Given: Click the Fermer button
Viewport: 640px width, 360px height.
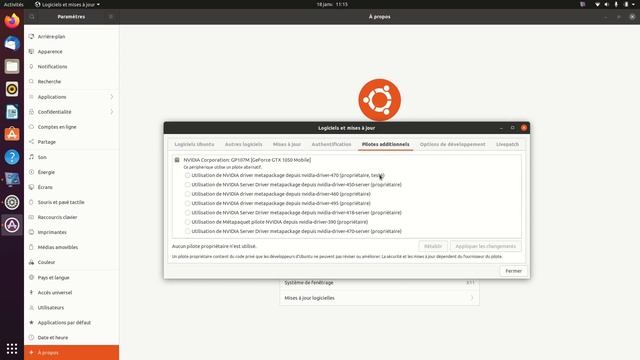Looking at the screenshot, I should click(x=513, y=271).
